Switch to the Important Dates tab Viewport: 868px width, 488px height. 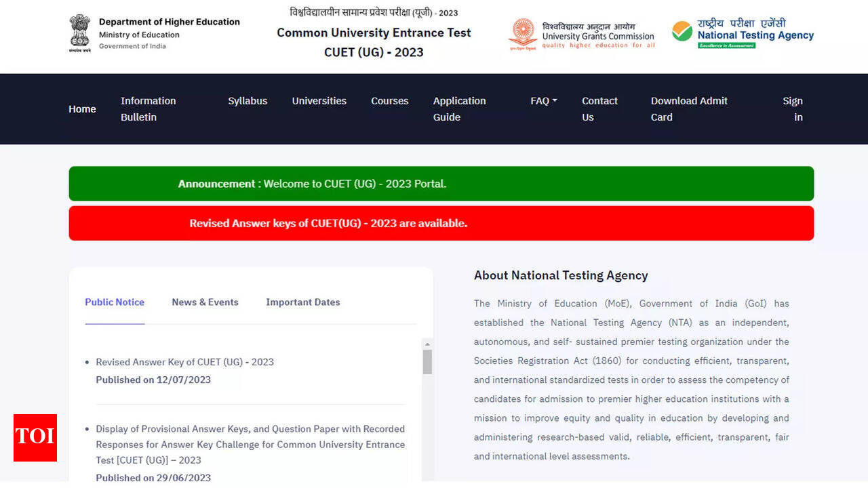(302, 302)
